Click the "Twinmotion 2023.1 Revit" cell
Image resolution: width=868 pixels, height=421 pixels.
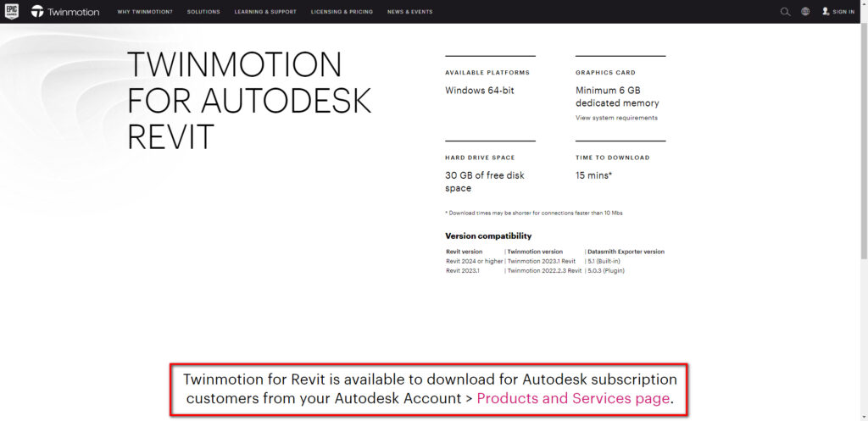tap(542, 261)
